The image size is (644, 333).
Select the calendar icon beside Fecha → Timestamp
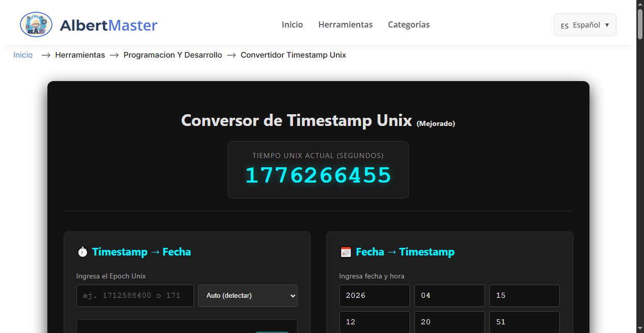click(x=345, y=251)
